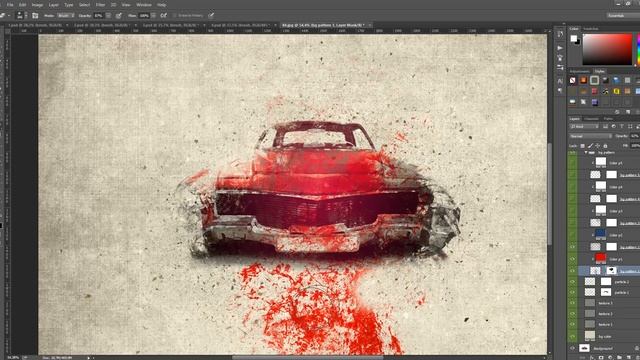640x360 pixels.
Task: Pick a color in the red color field
Action: (x=607, y=49)
